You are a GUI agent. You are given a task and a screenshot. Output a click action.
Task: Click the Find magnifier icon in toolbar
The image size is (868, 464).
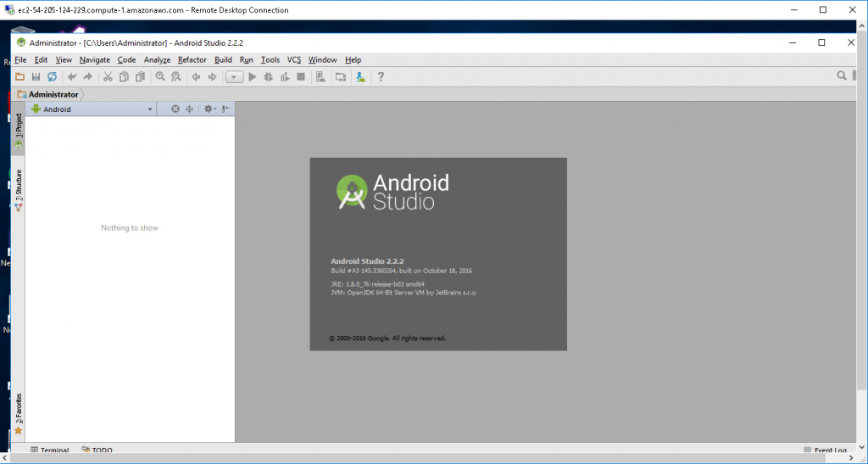pyautogui.click(x=159, y=77)
